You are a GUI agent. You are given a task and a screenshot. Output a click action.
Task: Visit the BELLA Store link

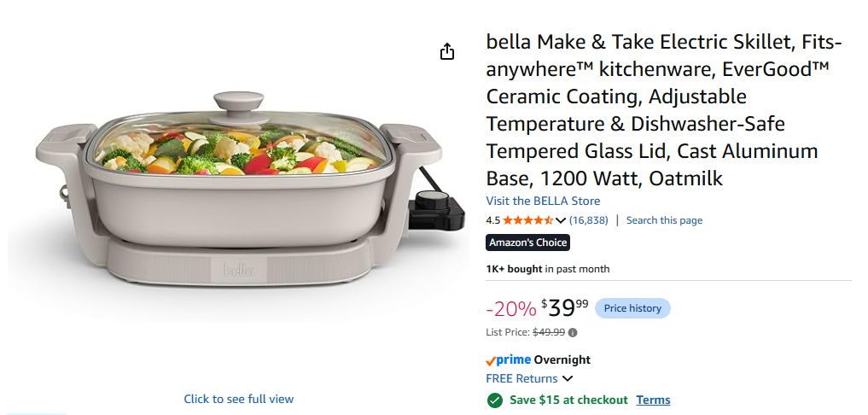coord(543,201)
